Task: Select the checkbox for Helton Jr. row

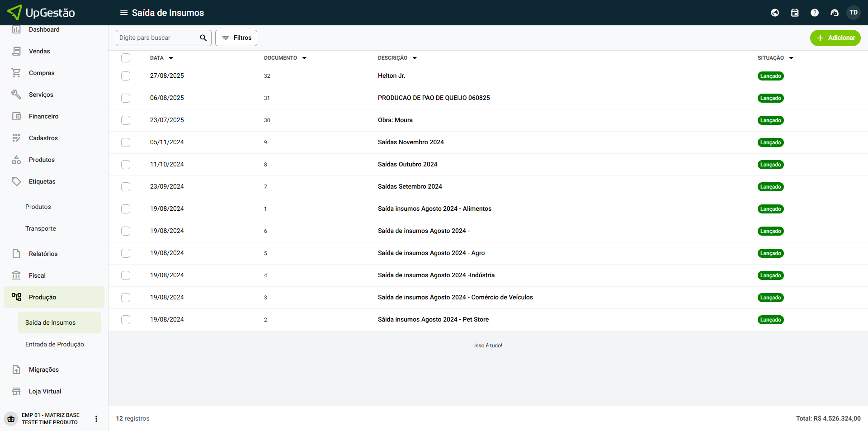Action: click(126, 76)
